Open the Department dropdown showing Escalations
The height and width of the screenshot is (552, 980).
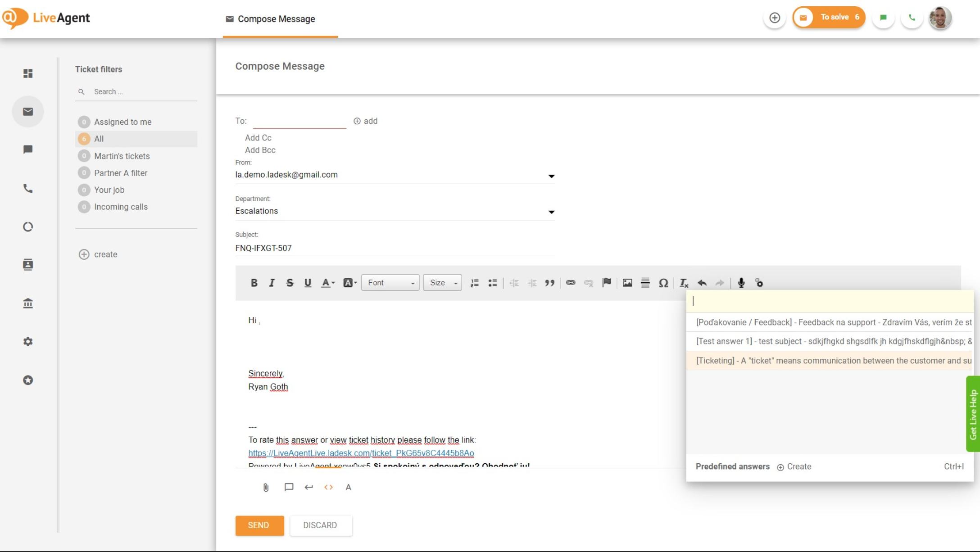click(551, 212)
